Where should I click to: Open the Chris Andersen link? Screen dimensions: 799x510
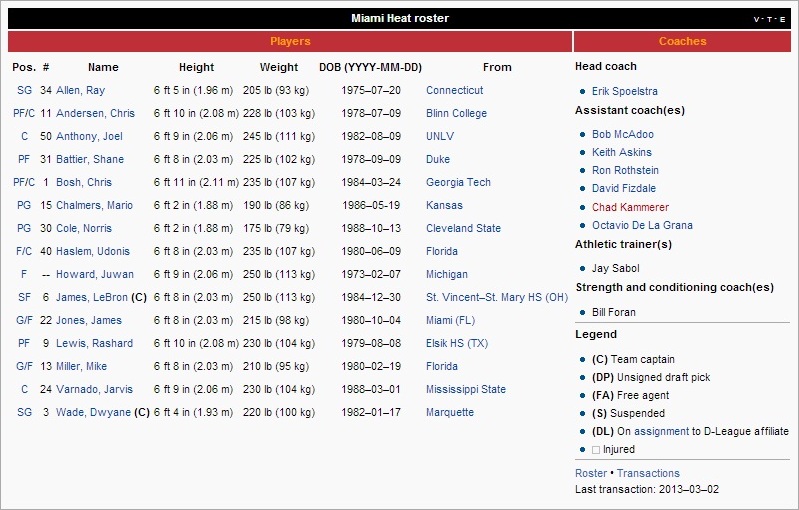tap(95, 113)
